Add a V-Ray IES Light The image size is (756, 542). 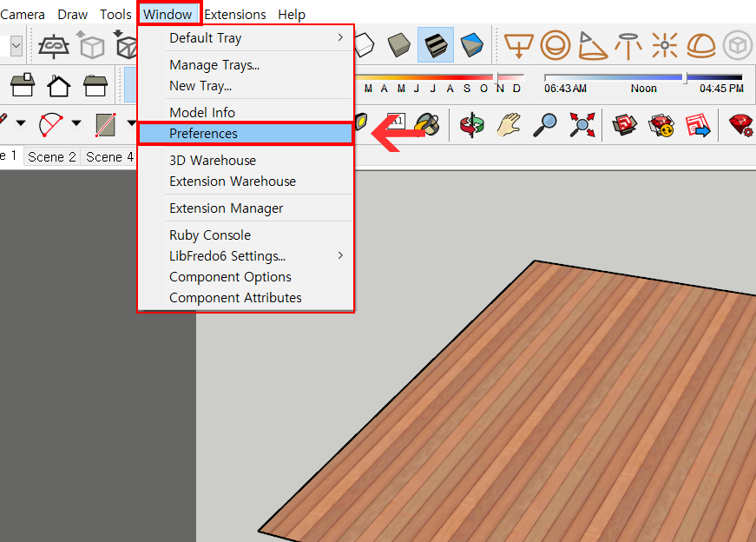click(628, 46)
